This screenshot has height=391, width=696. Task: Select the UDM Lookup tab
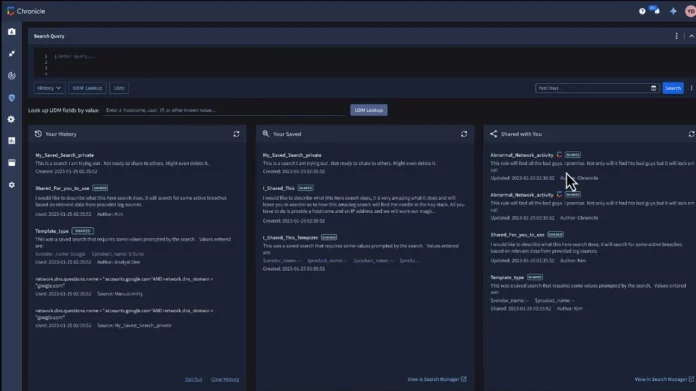87,88
